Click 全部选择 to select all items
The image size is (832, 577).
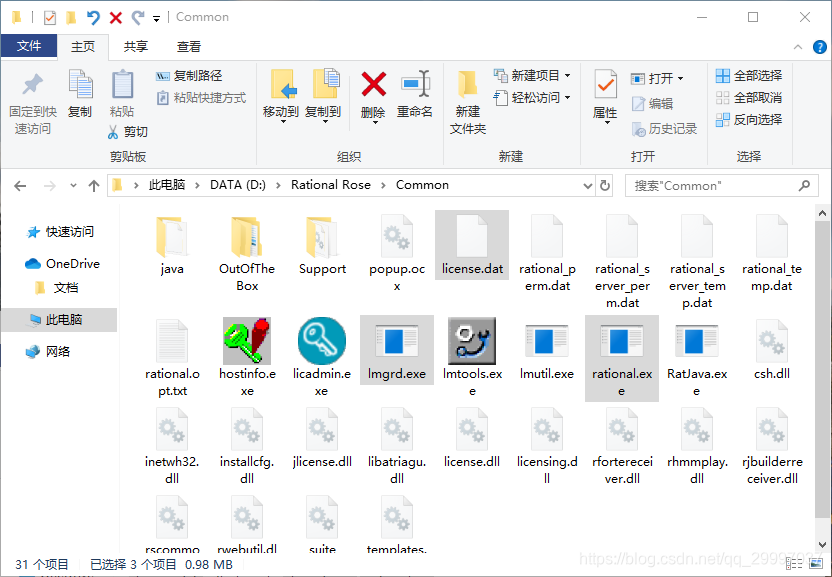pyautogui.click(x=749, y=75)
